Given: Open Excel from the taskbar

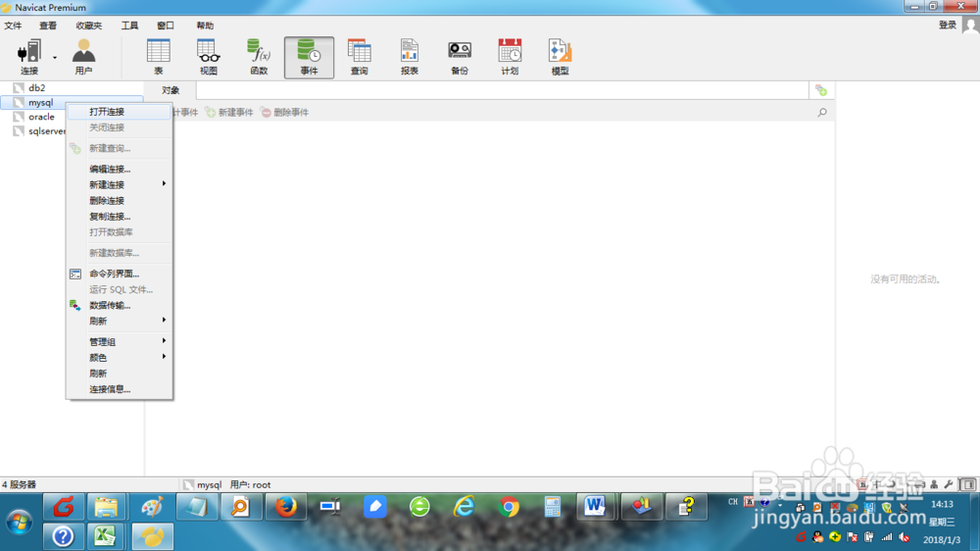Looking at the screenshot, I should [105, 536].
